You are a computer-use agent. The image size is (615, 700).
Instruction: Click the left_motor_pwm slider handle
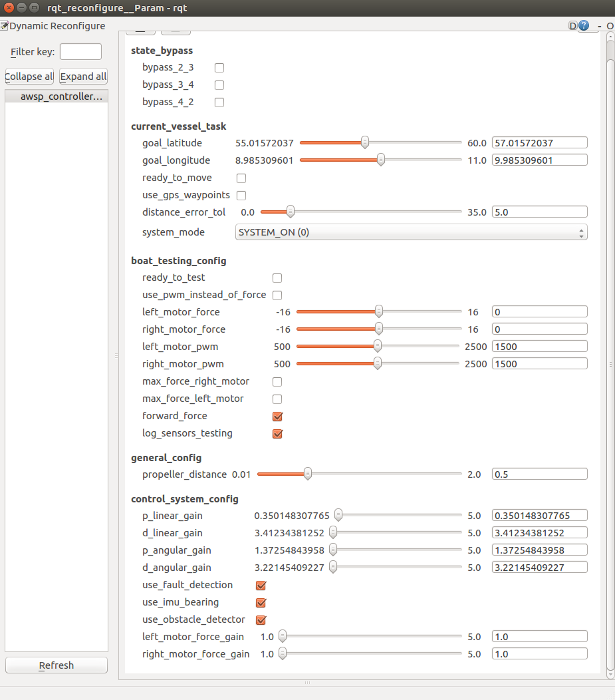377,346
